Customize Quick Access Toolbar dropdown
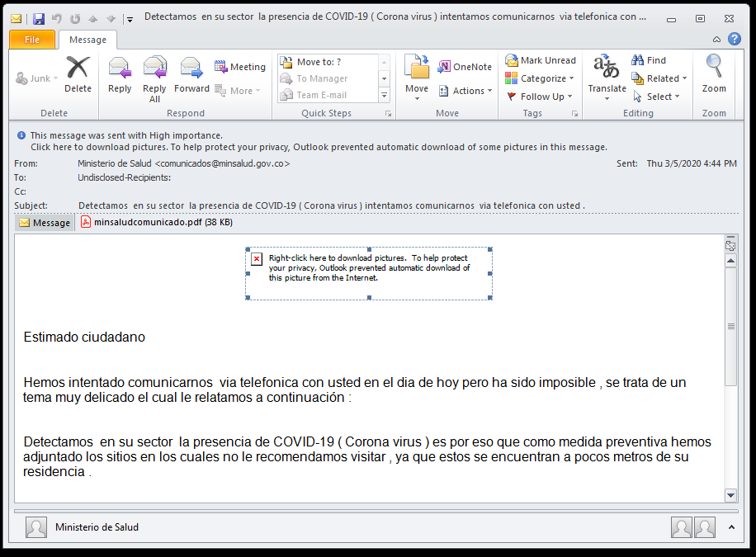The width and height of the screenshot is (756, 557). (130, 19)
